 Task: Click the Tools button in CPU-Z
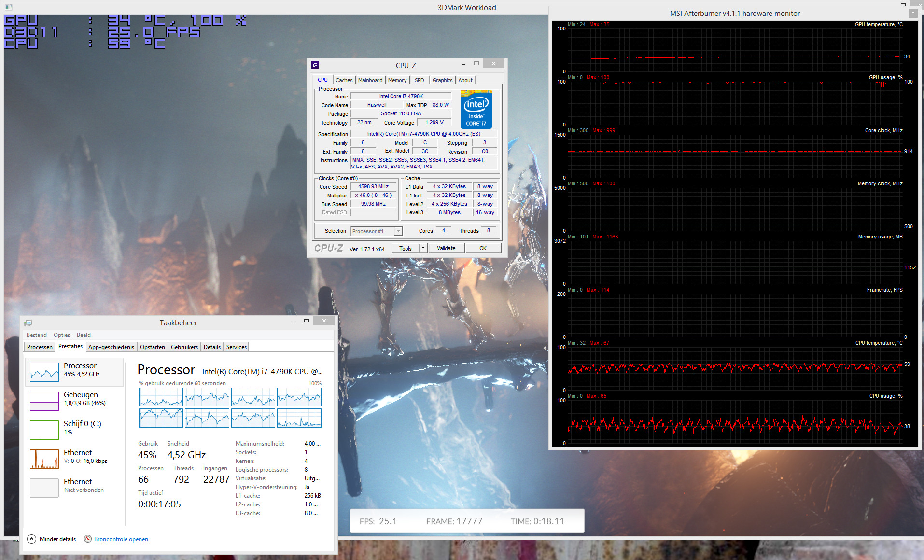click(x=406, y=248)
